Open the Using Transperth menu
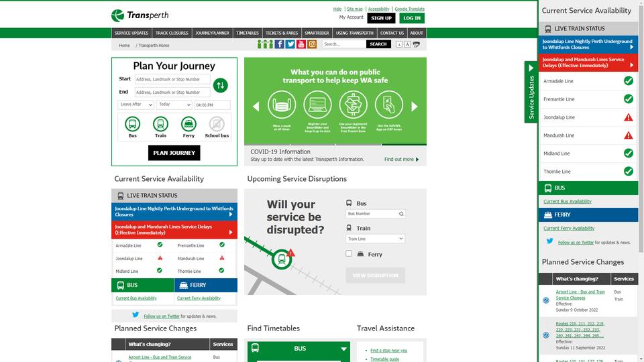 pos(354,34)
